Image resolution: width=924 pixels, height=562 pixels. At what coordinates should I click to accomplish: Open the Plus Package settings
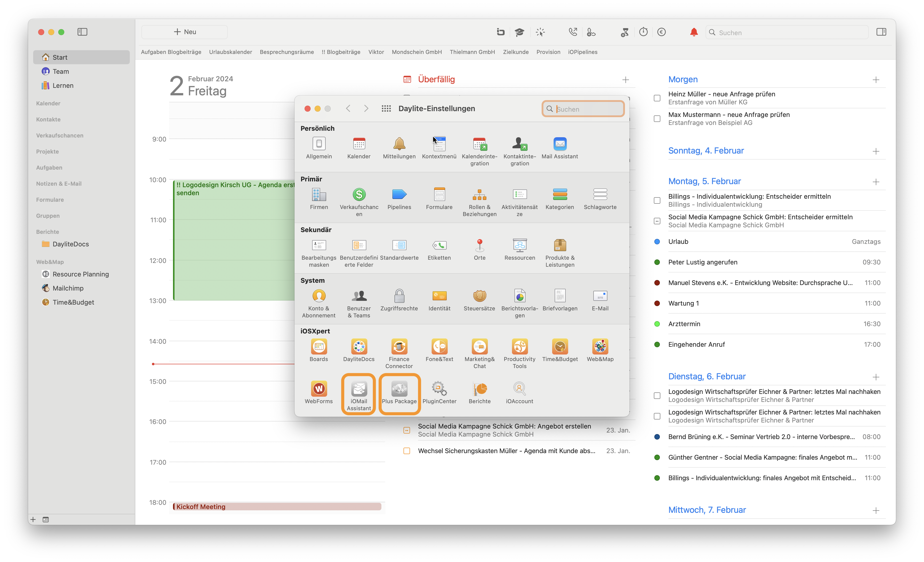pyautogui.click(x=399, y=393)
